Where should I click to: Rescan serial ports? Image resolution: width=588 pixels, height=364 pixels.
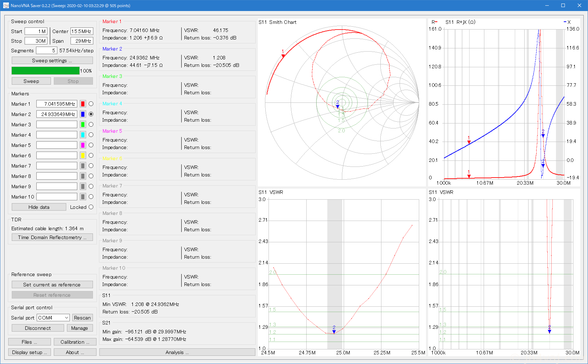83,318
